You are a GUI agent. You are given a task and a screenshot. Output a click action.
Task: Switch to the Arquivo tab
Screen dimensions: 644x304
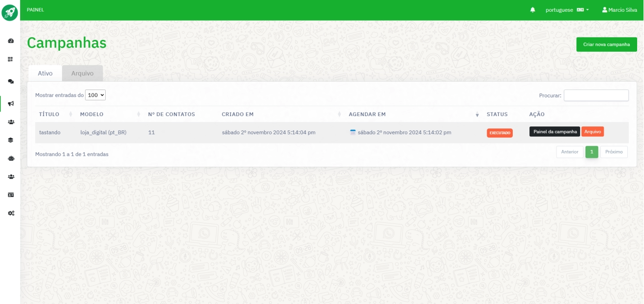(x=82, y=73)
